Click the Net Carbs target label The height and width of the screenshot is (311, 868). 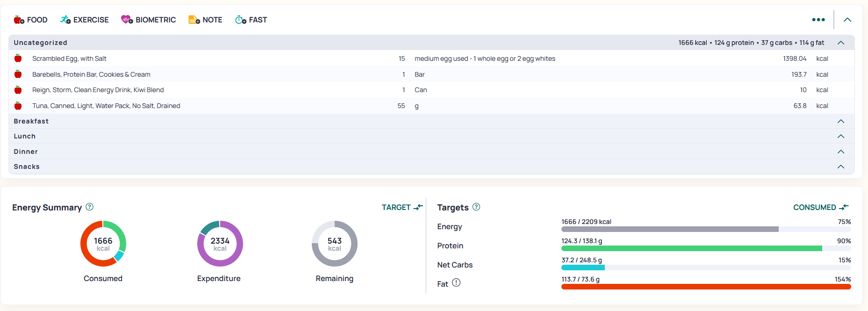click(455, 265)
